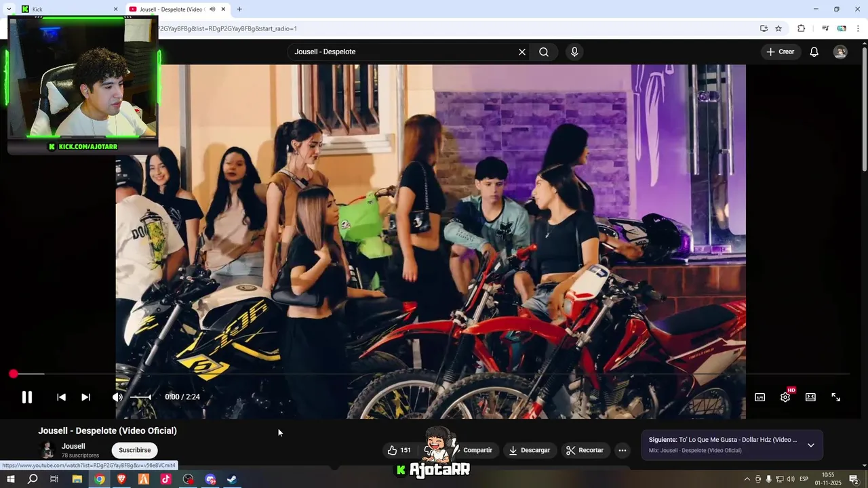Click the install app icon in address bar
Viewport: 868px width, 488px height.
pos(764,28)
